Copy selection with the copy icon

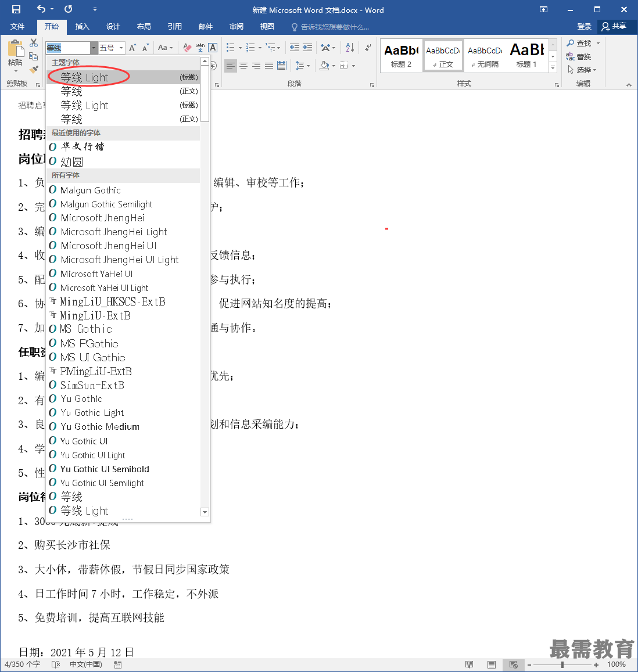coord(34,56)
